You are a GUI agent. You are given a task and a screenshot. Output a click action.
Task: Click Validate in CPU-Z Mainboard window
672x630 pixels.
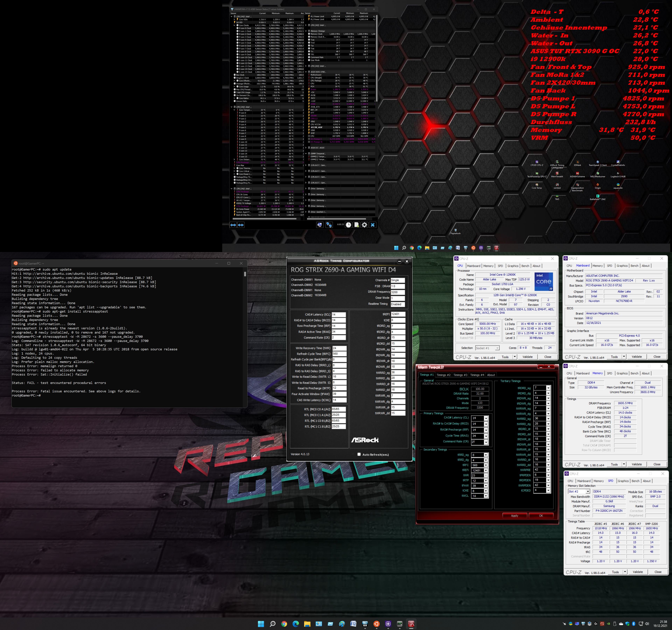pyautogui.click(x=636, y=357)
